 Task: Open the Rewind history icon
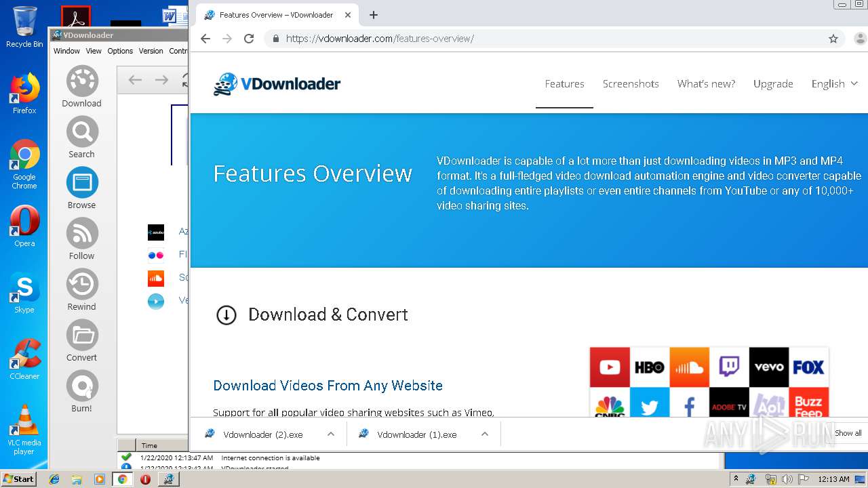point(82,285)
